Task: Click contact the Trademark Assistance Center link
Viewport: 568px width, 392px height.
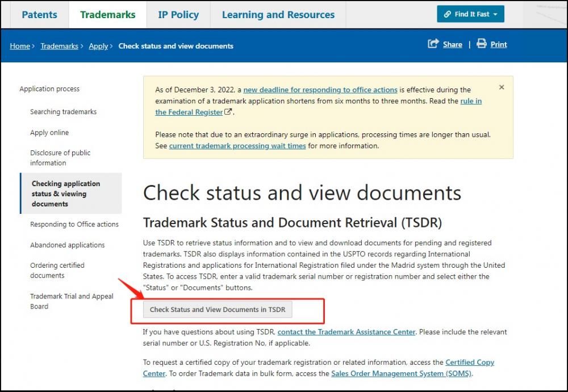Action: (x=346, y=332)
